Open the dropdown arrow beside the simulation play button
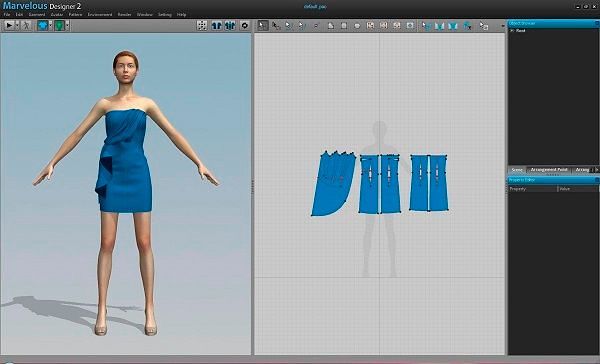The height and width of the screenshot is (364, 600). 17,26
